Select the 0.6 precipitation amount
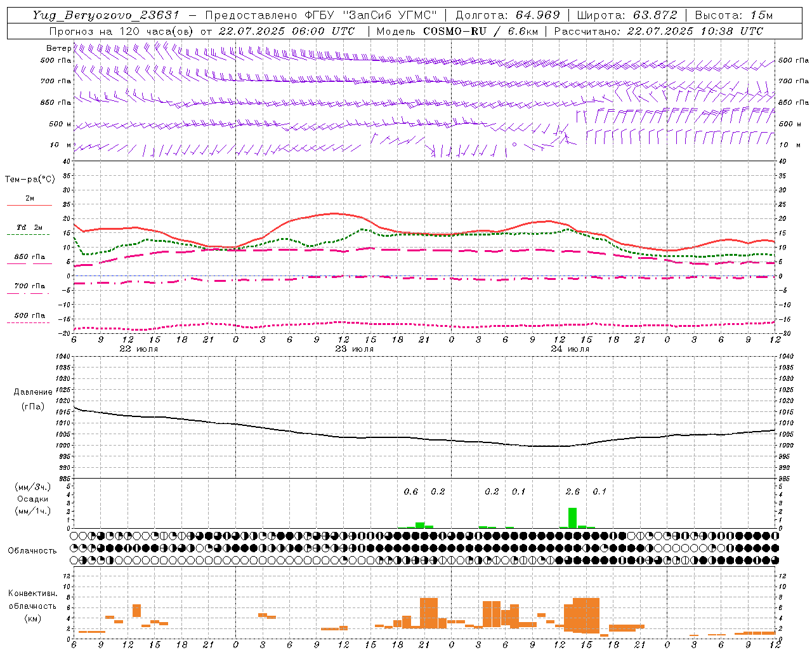This screenshot has height=650, width=812. [x=411, y=491]
